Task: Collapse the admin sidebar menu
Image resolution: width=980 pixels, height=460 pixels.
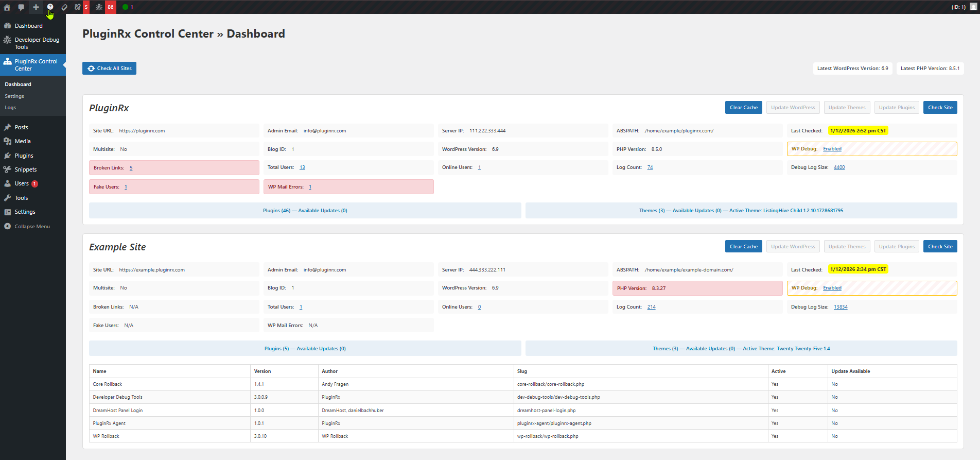Action: 32,227
